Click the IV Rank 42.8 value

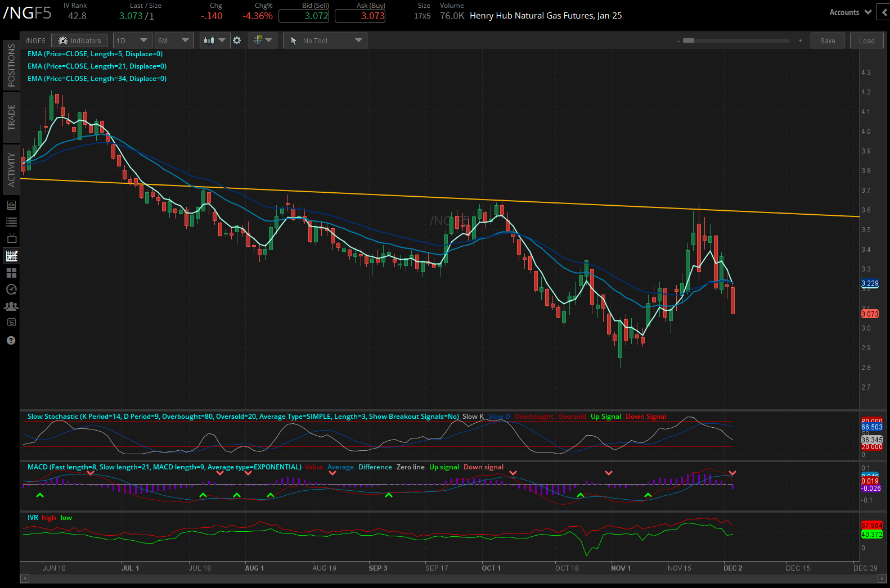(77, 16)
